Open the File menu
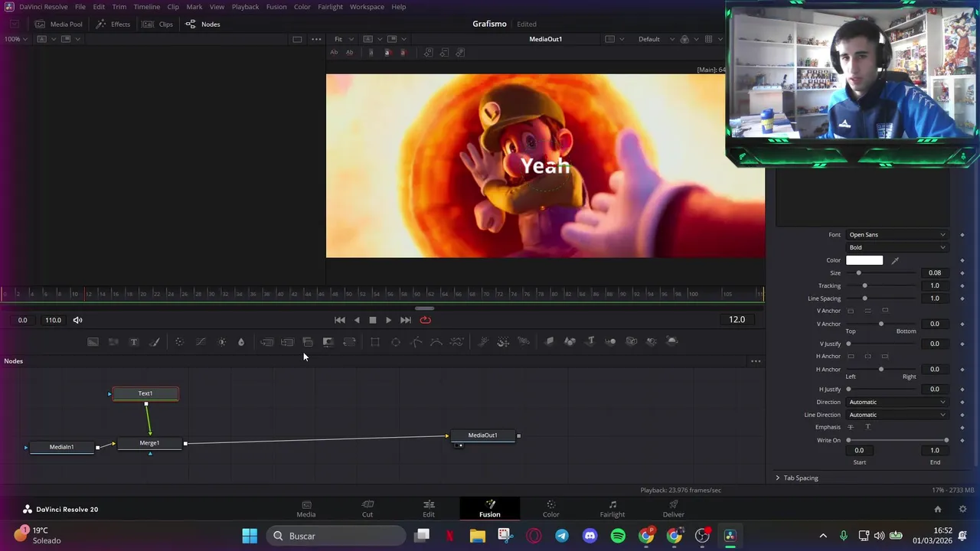Viewport: 980px width, 551px height. click(x=80, y=7)
